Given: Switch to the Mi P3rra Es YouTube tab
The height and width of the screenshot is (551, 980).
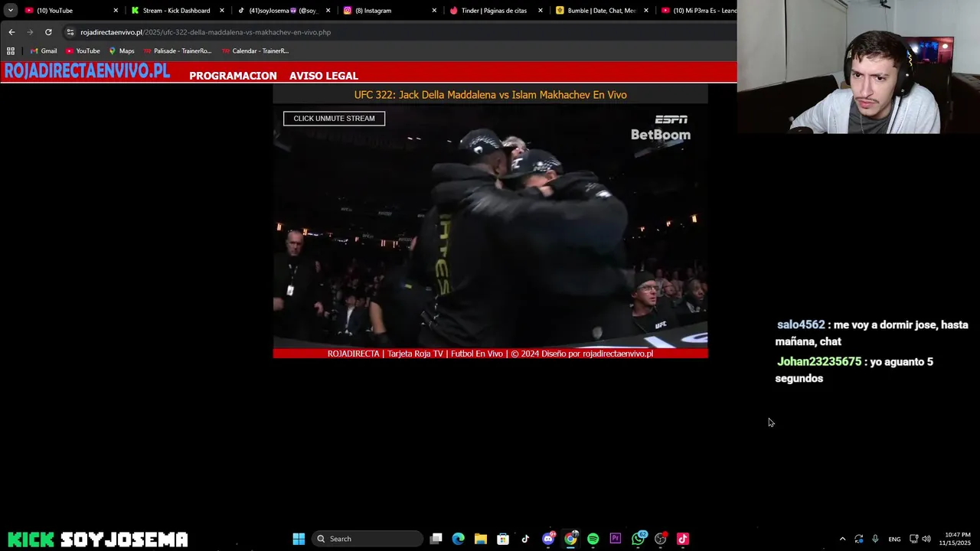Looking at the screenshot, I should pyautogui.click(x=697, y=11).
